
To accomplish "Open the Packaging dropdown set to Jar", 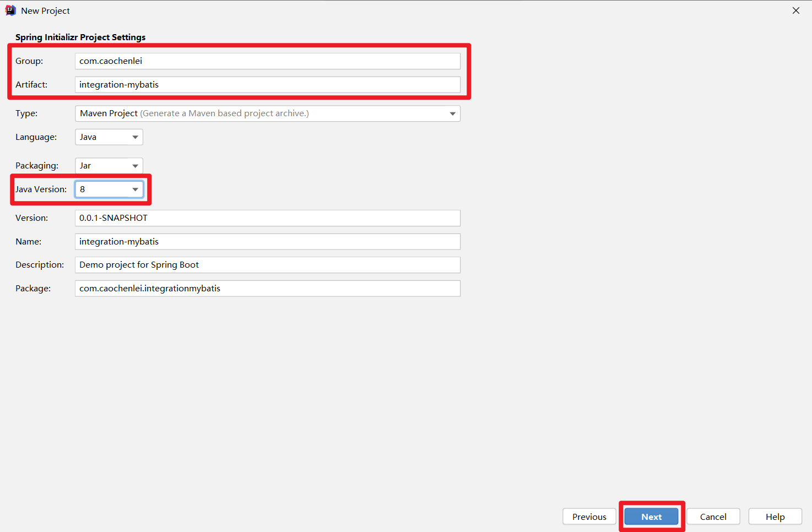I will tap(109, 166).
